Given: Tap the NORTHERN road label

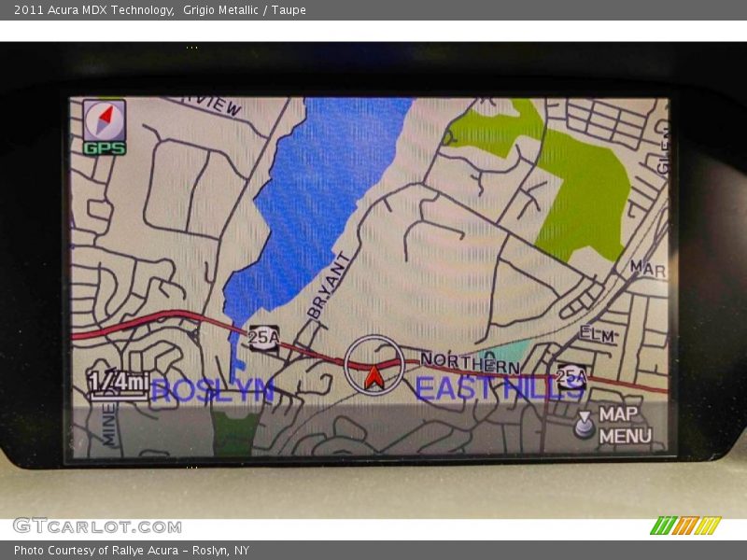Looking at the screenshot, I should 470,363.
